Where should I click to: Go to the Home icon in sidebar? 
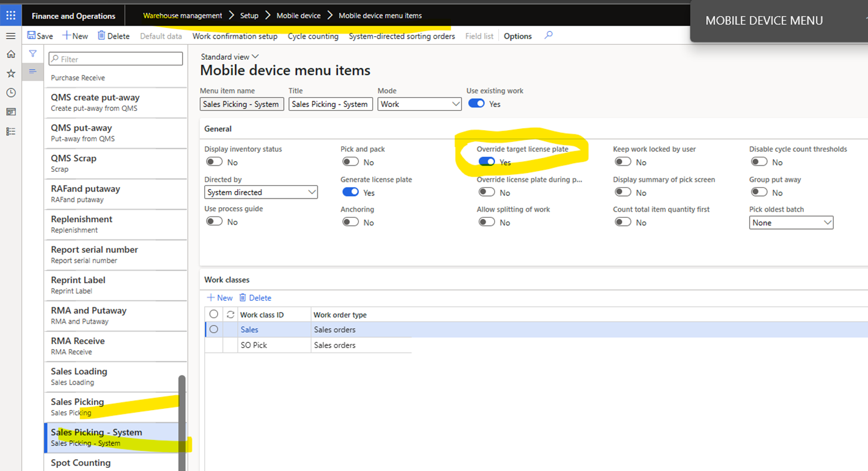click(11, 54)
